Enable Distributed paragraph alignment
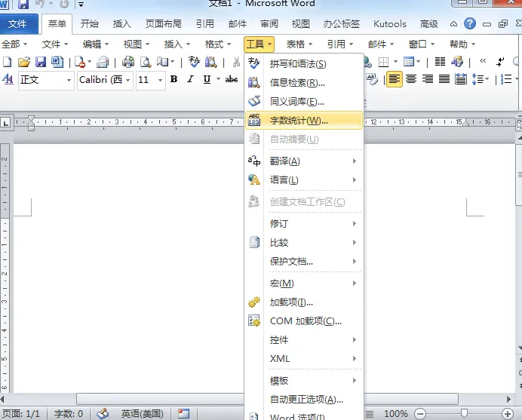The height and width of the screenshot is (420, 522). pos(461,79)
